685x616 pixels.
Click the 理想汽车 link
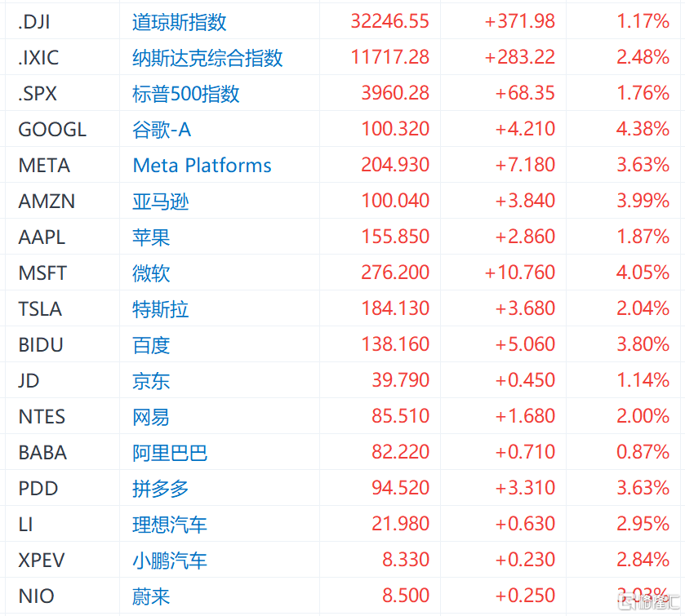click(170, 525)
